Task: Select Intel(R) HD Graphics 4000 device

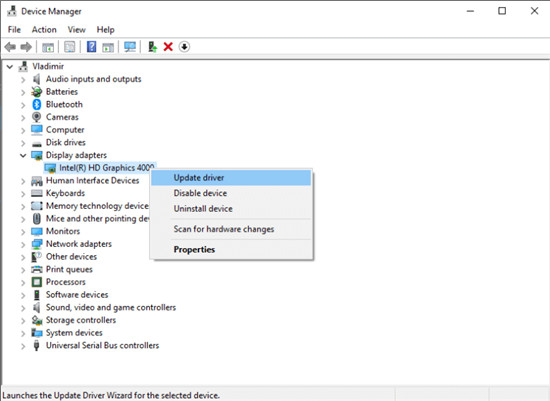Action: pyautogui.click(x=107, y=168)
